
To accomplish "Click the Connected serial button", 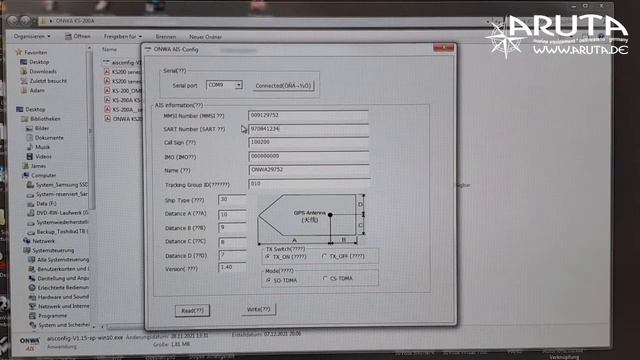I will coord(283,86).
